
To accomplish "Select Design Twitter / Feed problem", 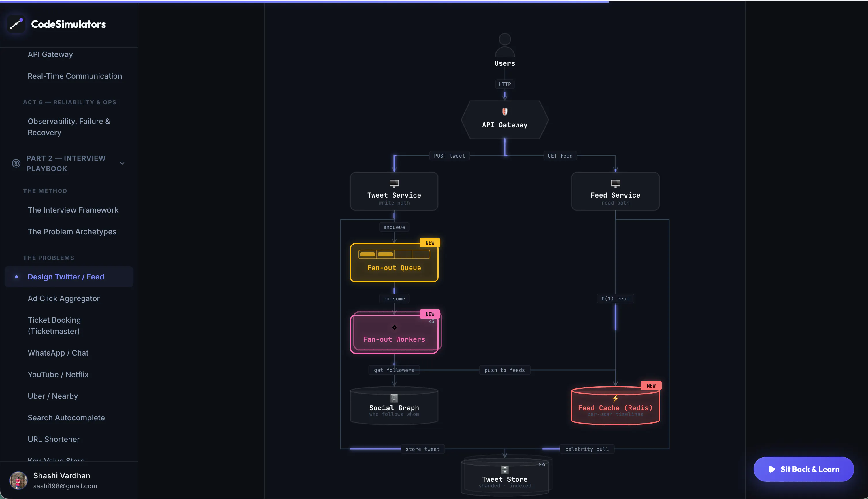I will (x=69, y=277).
